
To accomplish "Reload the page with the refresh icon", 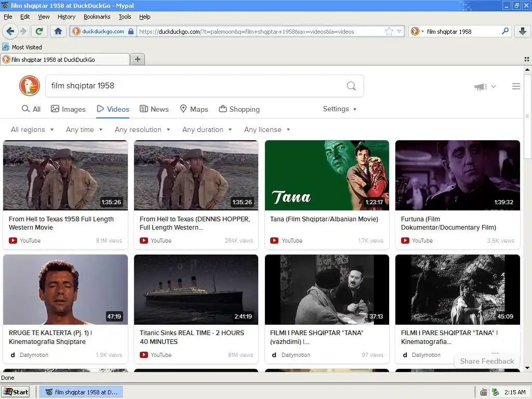I will pyautogui.click(x=39, y=32).
